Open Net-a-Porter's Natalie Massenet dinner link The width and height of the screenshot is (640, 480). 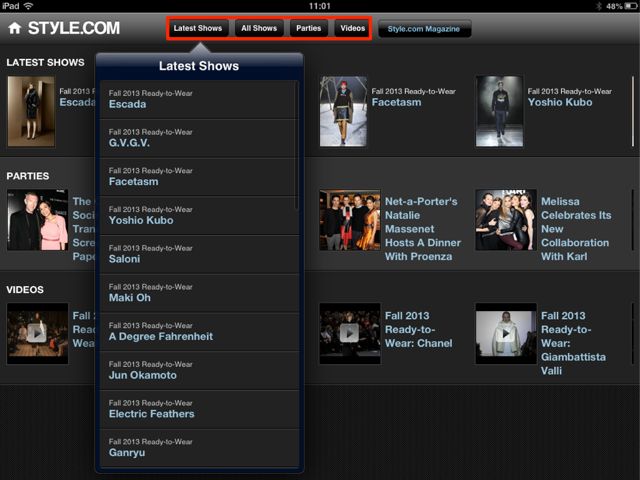click(x=423, y=229)
